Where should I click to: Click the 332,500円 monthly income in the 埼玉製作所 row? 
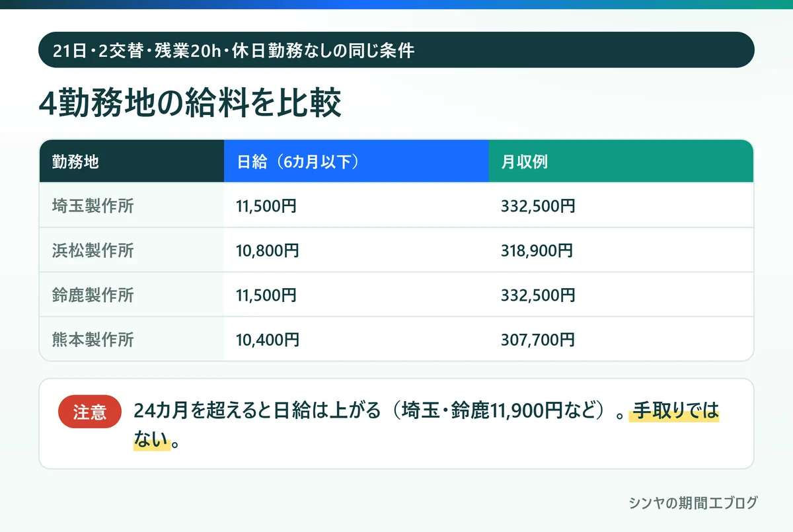pos(538,206)
